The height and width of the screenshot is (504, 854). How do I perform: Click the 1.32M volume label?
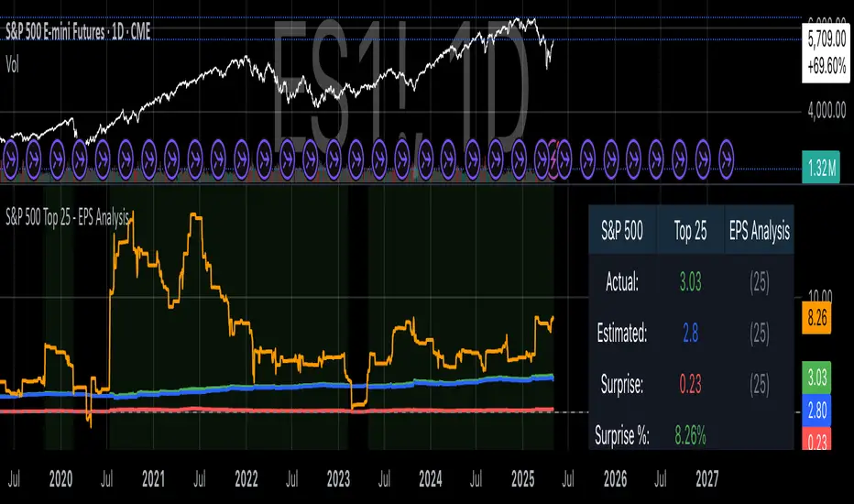tap(821, 168)
